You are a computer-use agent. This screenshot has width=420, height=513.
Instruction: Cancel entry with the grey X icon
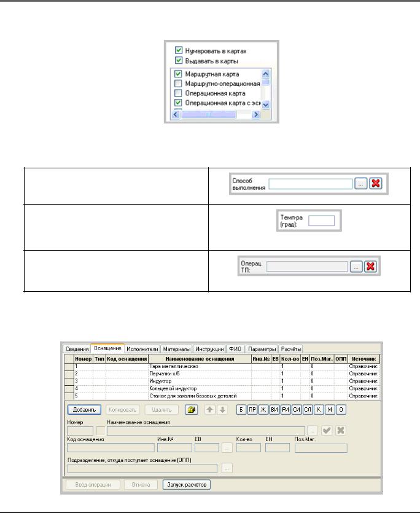click(x=341, y=431)
